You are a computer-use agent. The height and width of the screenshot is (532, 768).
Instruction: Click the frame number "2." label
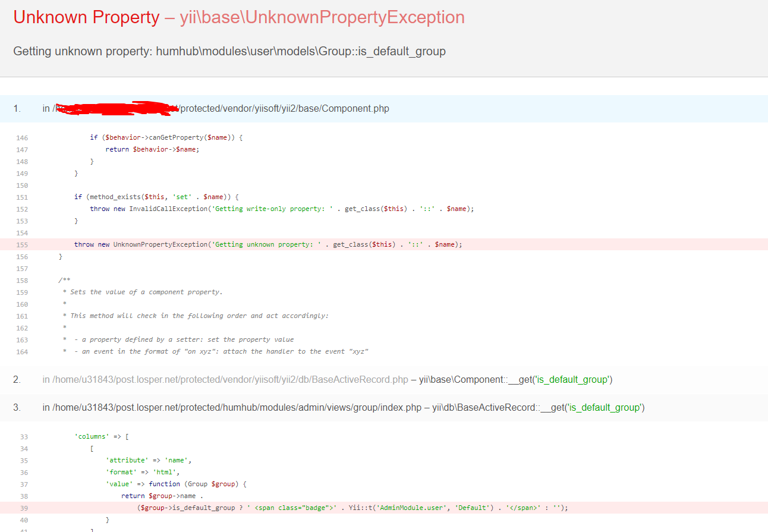17,379
